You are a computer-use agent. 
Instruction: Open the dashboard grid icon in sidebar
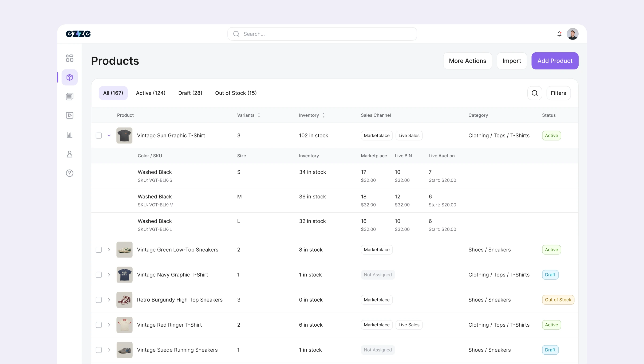pyautogui.click(x=70, y=58)
